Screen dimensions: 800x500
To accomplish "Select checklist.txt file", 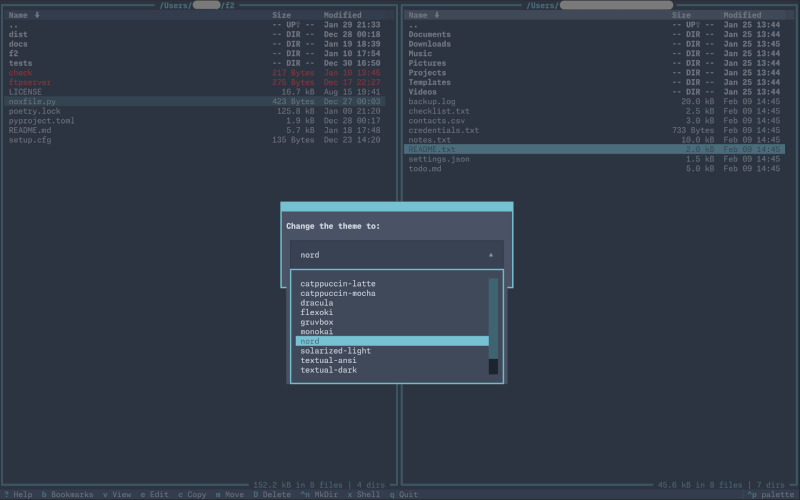I will [594, 111].
